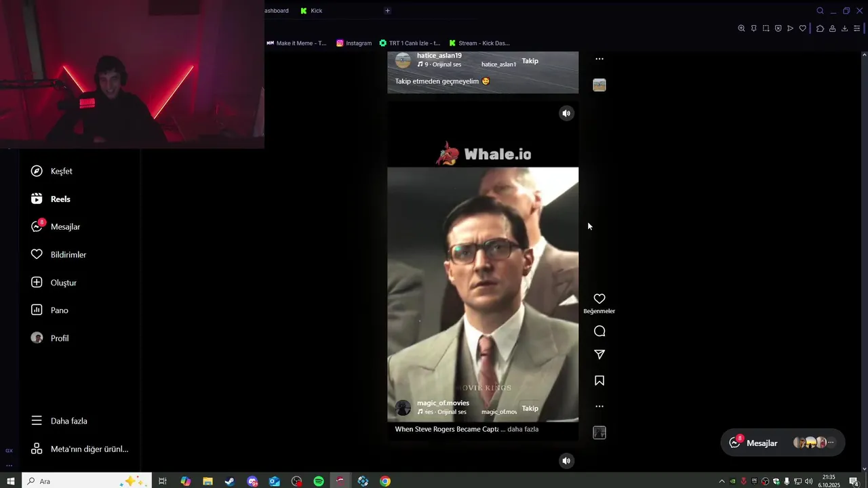Image resolution: width=868 pixels, height=488 pixels.
Task: Open audio thumbnail of magic_of.movies reel
Action: [599, 432]
